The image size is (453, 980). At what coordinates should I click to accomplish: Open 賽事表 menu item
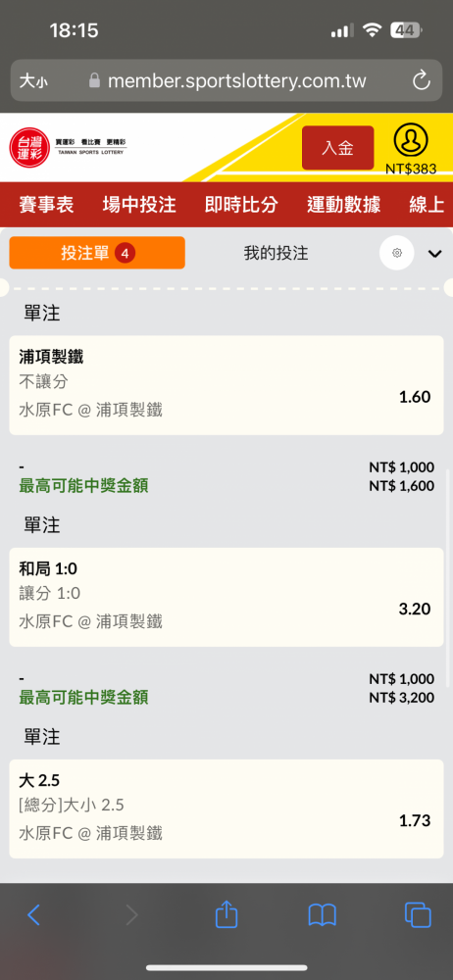click(x=46, y=205)
